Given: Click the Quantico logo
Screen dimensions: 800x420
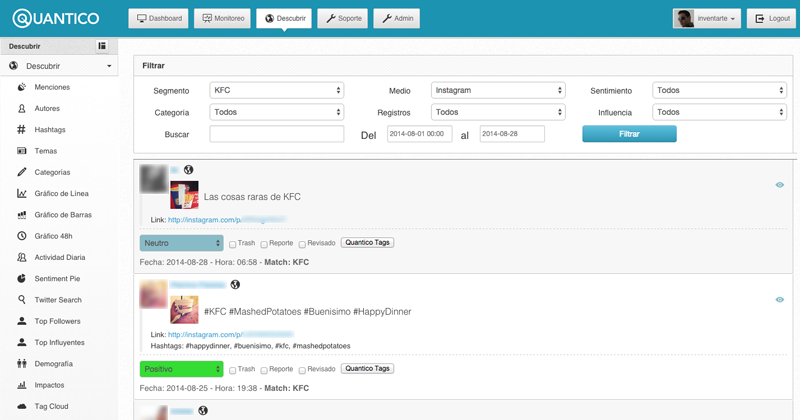Looking at the screenshot, I should tap(56, 18).
